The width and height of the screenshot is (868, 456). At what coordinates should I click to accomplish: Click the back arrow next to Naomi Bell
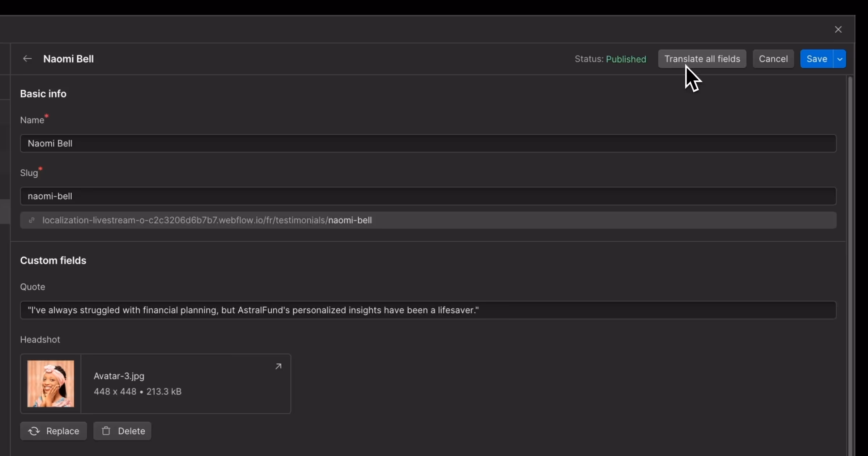[x=27, y=59]
